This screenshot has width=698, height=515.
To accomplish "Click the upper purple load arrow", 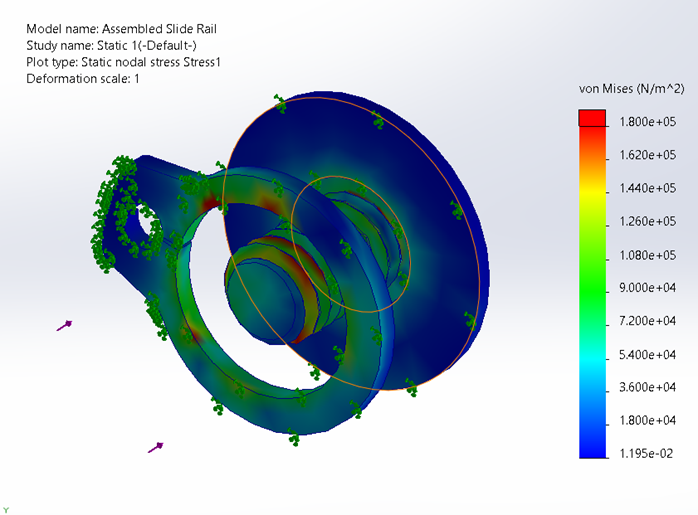I will pos(64,325).
